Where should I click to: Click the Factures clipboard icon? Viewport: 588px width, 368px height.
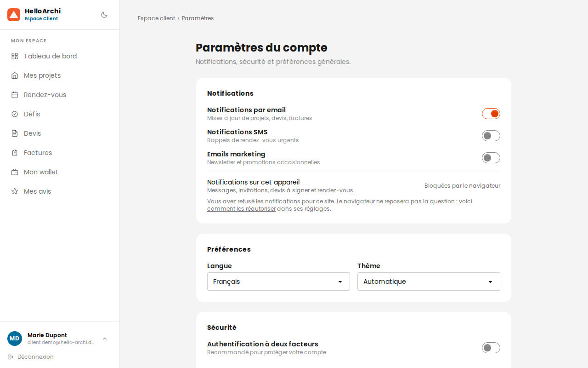pyautogui.click(x=15, y=153)
